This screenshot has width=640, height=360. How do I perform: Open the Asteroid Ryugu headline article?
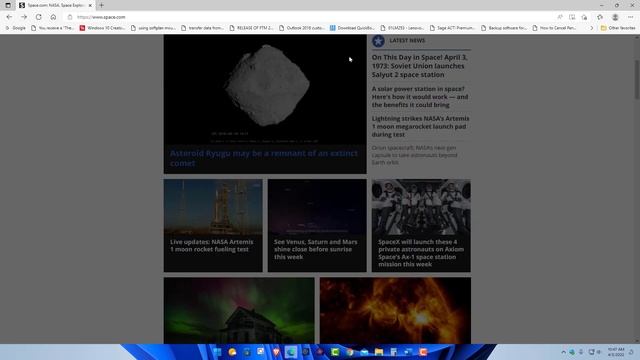tap(264, 158)
